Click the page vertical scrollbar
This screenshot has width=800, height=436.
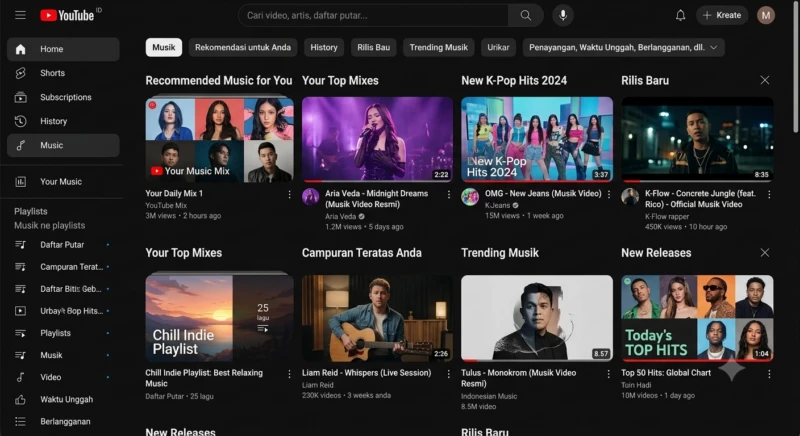point(794,66)
